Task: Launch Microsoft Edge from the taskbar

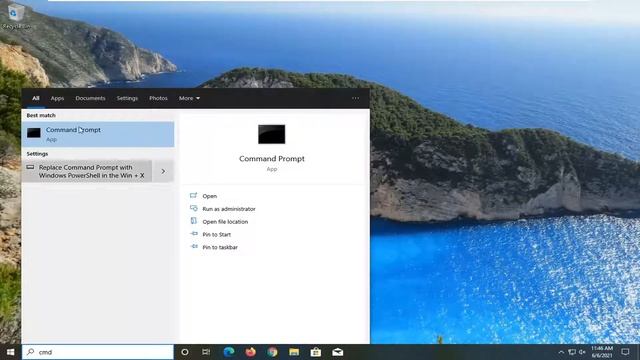Action: click(x=229, y=352)
